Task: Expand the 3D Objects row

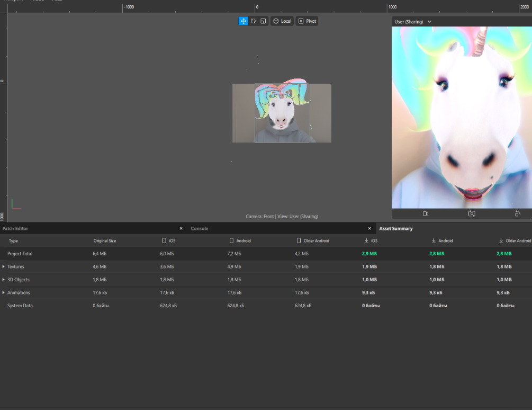Action: pyautogui.click(x=3, y=280)
